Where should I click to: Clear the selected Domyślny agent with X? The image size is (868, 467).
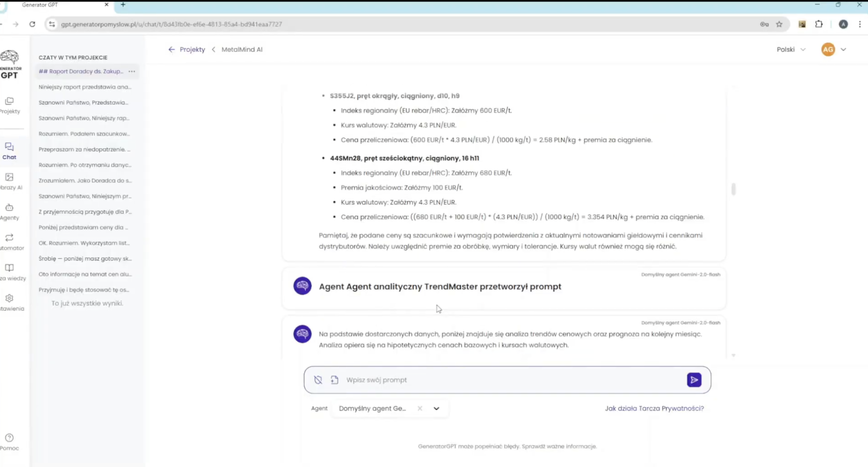pyautogui.click(x=420, y=409)
